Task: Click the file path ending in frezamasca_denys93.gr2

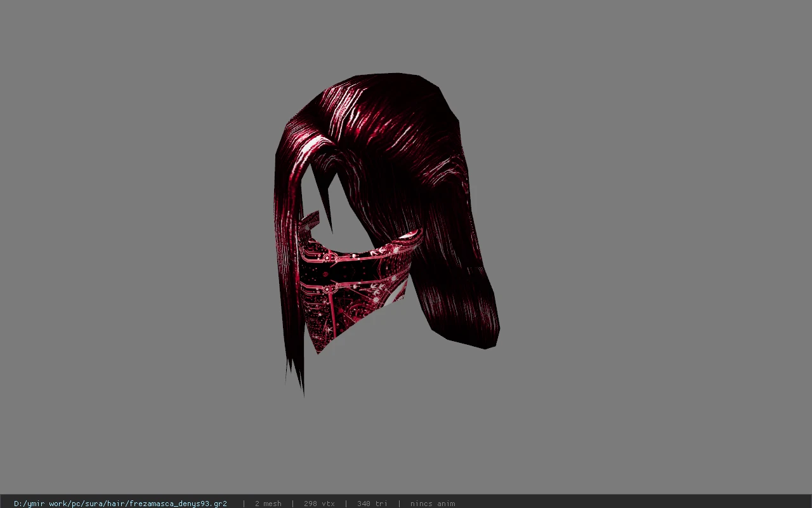Action: 121,504
